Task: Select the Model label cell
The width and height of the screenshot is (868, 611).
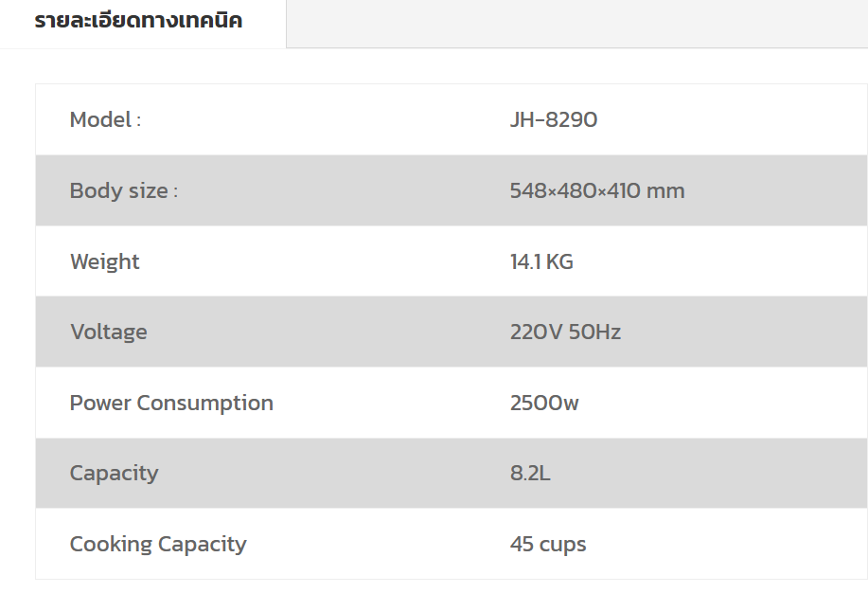Action: point(105,119)
